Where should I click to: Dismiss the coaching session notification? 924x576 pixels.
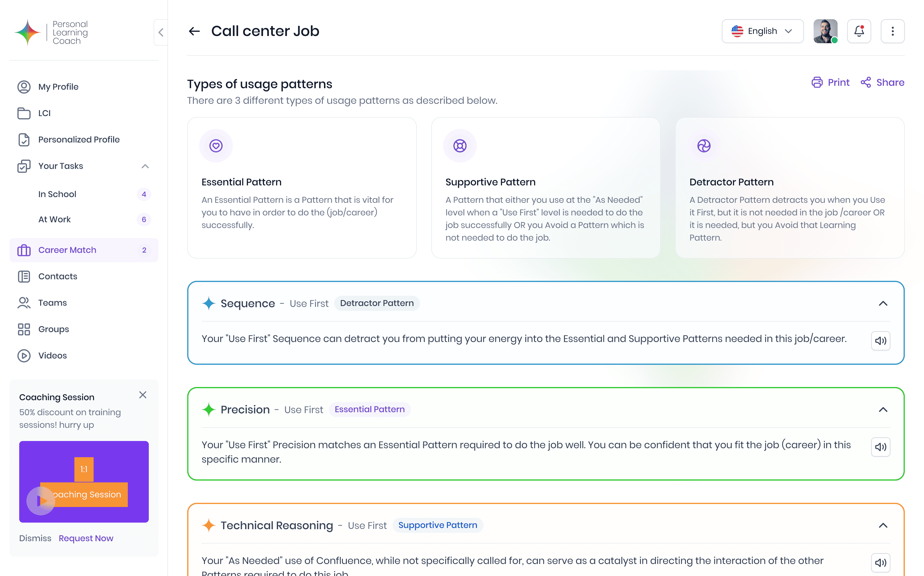click(x=35, y=538)
